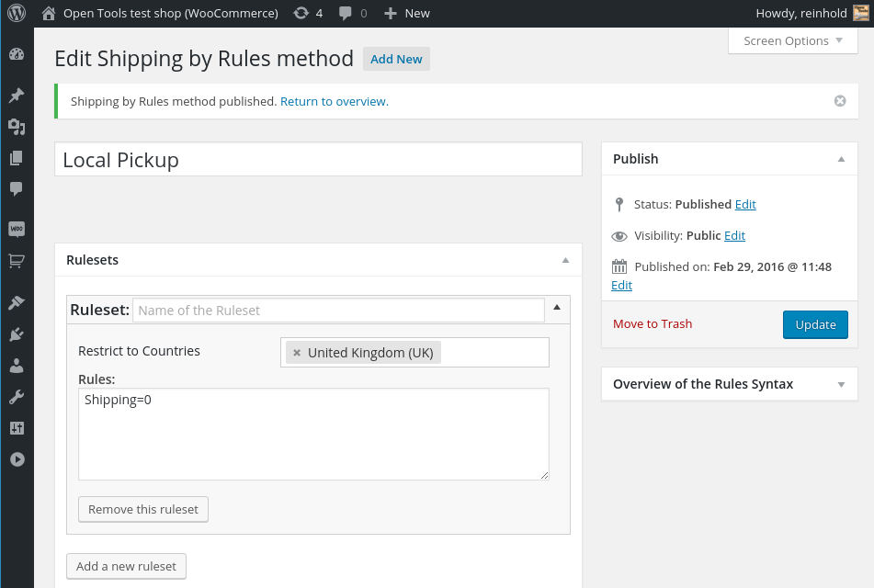Dismiss the published notice
The width and height of the screenshot is (874, 588).
tap(840, 101)
